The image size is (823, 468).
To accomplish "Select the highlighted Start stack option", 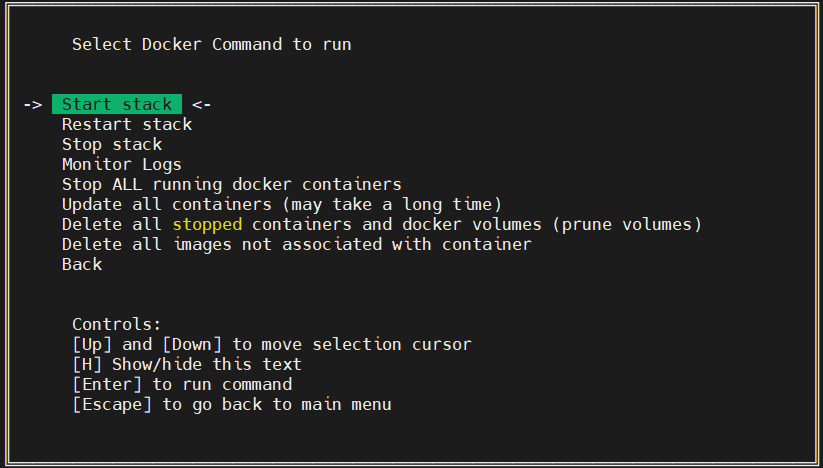I will pyautogui.click(x=117, y=104).
